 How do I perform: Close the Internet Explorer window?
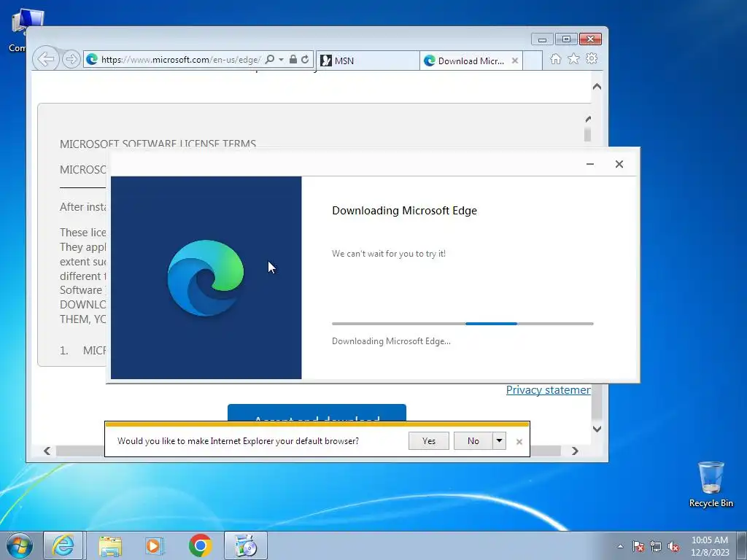point(590,39)
